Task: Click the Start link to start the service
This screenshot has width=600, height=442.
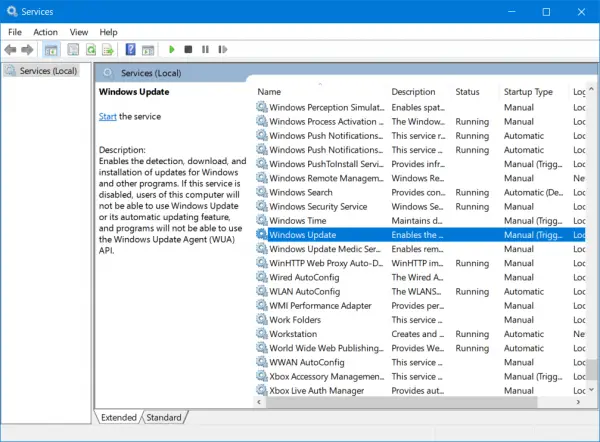Action: [107, 117]
